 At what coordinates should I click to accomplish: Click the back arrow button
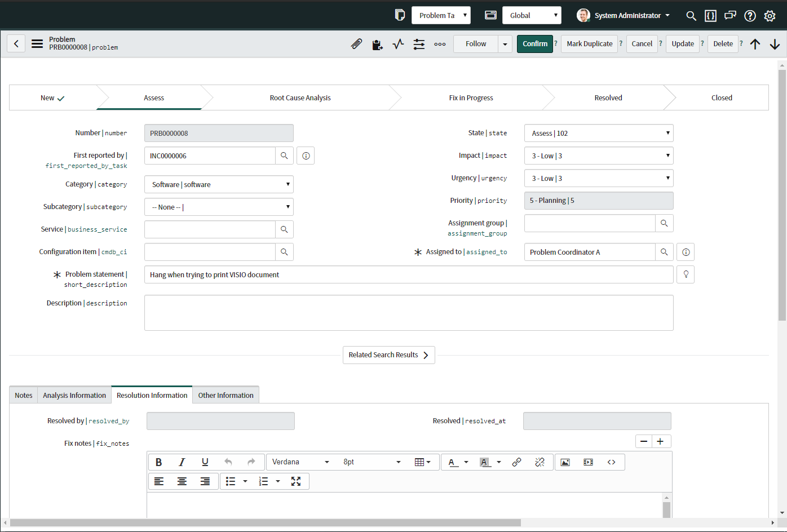click(x=16, y=43)
